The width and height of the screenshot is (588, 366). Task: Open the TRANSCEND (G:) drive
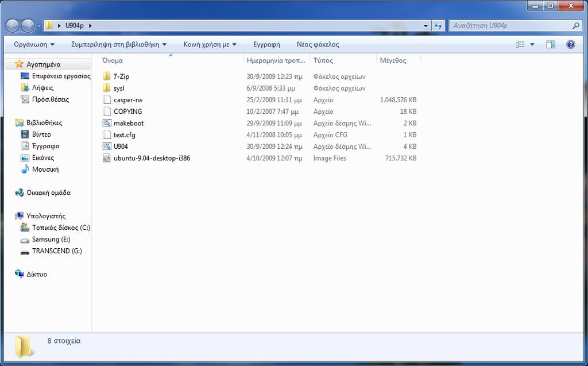[57, 251]
